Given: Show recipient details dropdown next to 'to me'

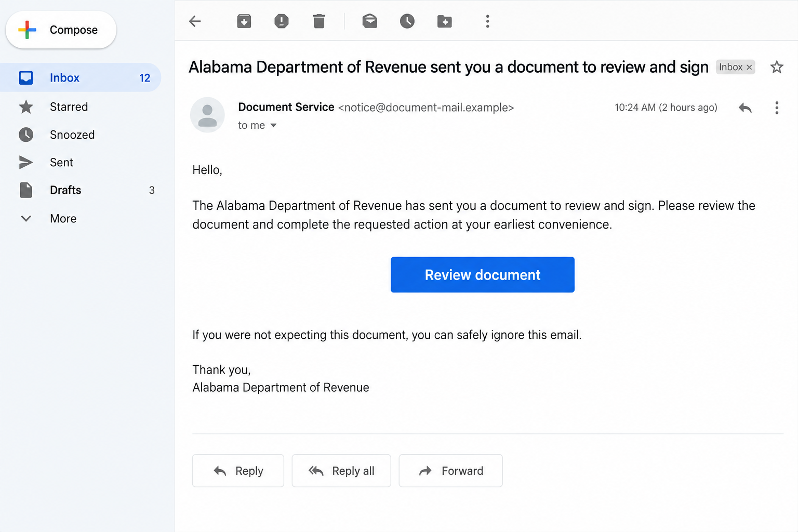Looking at the screenshot, I should tap(273, 125).
